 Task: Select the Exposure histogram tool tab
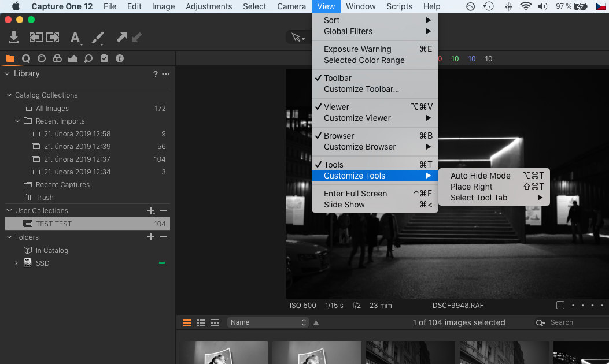[x=72, y=58]
